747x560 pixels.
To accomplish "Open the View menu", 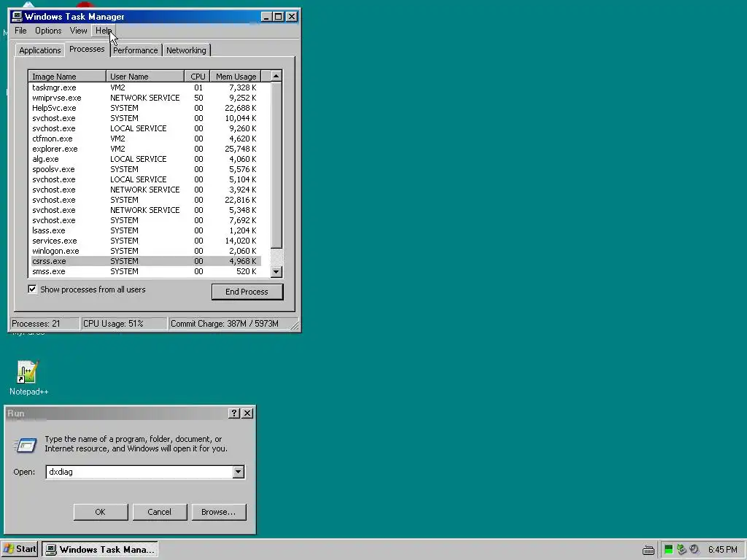I will (x=78, y=31).
